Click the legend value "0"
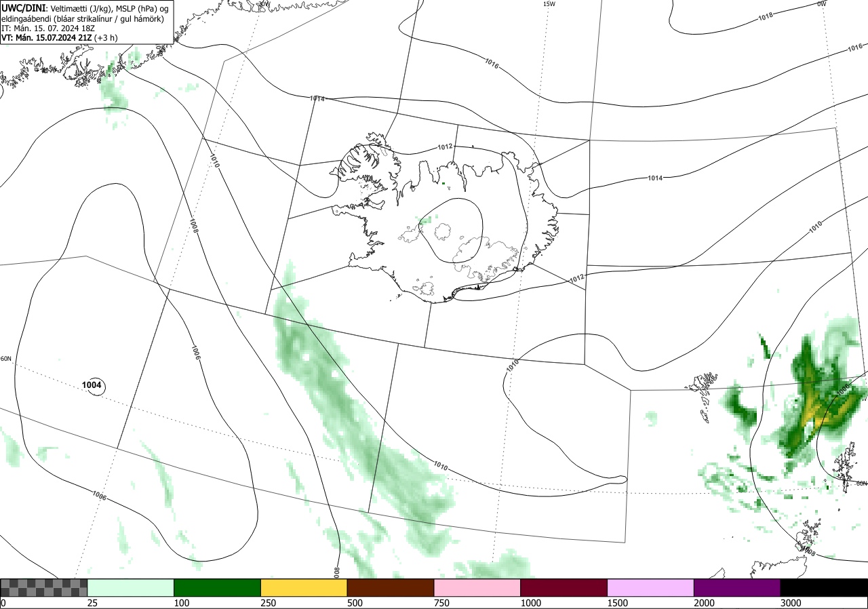The image size is (868, 609). click(3, 603)
